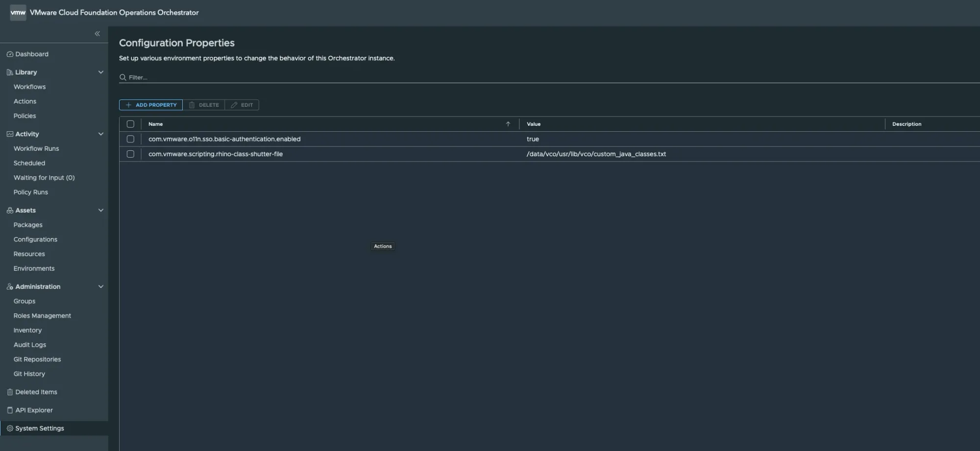Collapse the Library section chevron

coord(101,72)
